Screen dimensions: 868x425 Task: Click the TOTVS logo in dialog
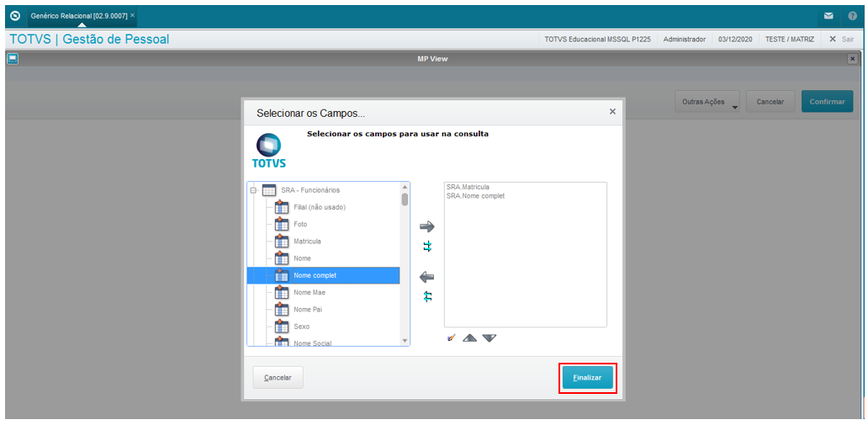point(269,151)
